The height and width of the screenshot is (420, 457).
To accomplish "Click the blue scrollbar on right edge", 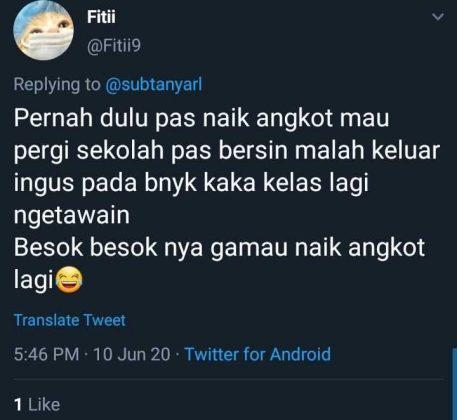I will [454, 383].
